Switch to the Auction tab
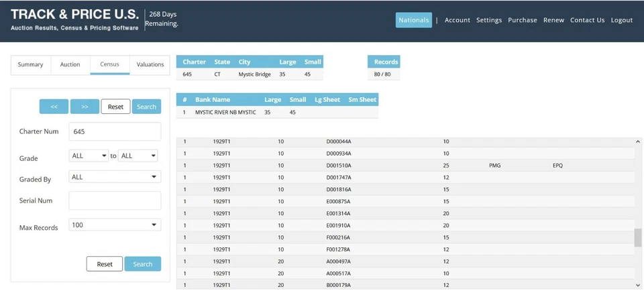The height and width of the screenshot is (301, 644). point(70,64)
